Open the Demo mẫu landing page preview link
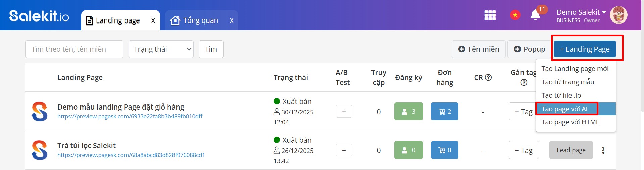Viewport: 644px width, 170px height. (130, 116)
